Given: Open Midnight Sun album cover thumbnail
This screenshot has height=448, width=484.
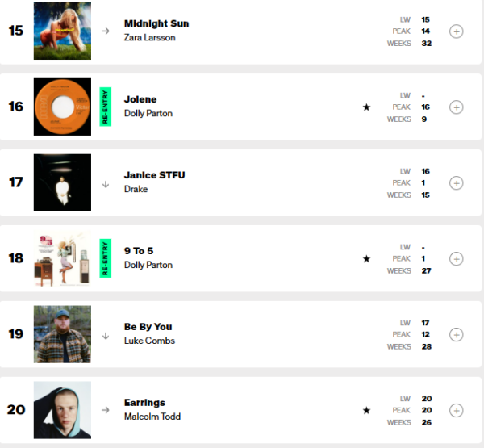Looking at the screenshot, I should click(x=62, y=31).
